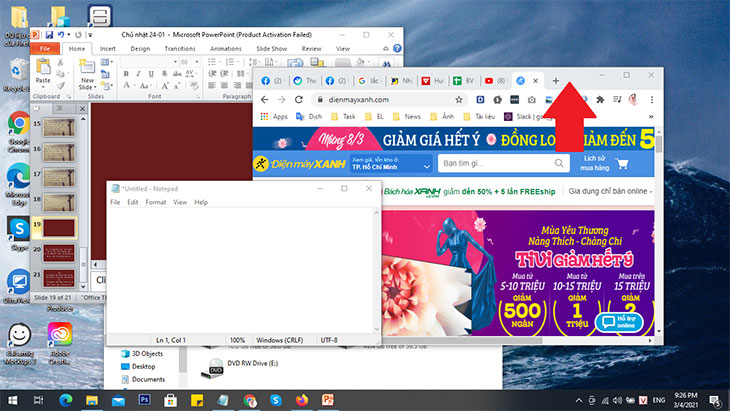This screenshot has height=411, width=730.
Task: Switch to the Design ribbon tab
Action: pyautogui.click(x=140, y=48)
